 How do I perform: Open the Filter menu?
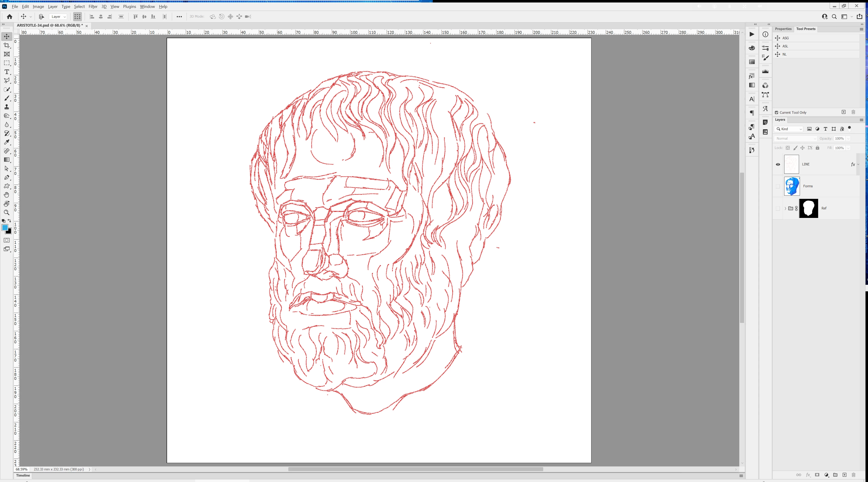point(93,6)
